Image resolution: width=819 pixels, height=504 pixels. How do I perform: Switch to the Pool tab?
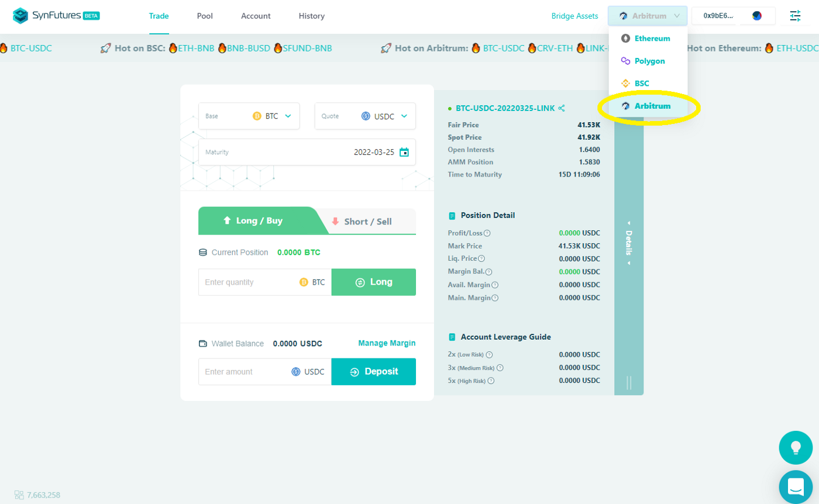pos(205,16)
